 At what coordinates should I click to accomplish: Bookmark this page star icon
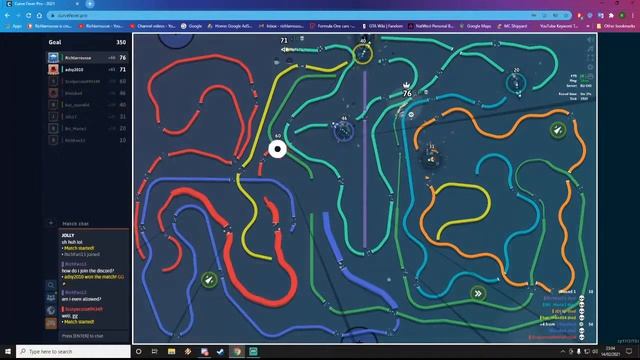point(566,16)
